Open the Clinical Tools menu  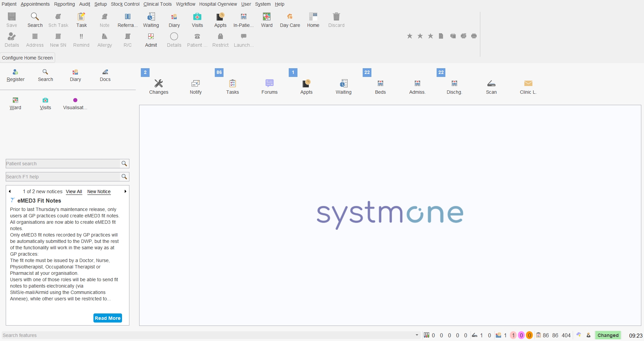(157, 4)
